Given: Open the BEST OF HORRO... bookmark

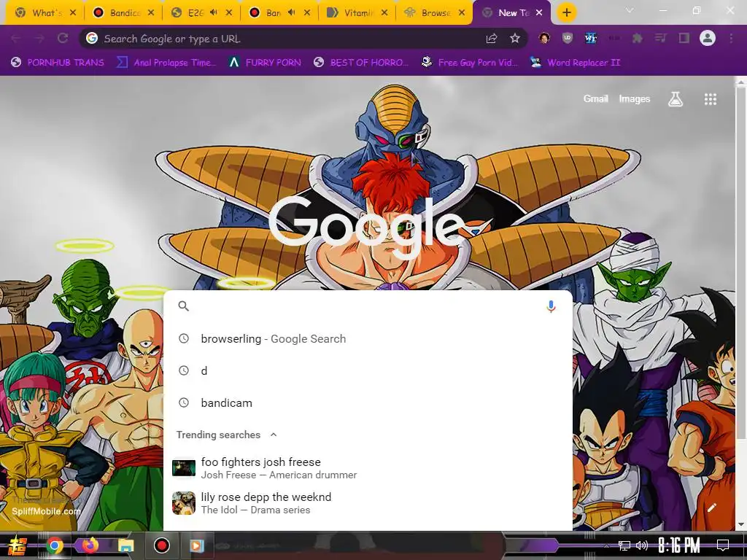Looking at the screenshot, I should (361, 63).
